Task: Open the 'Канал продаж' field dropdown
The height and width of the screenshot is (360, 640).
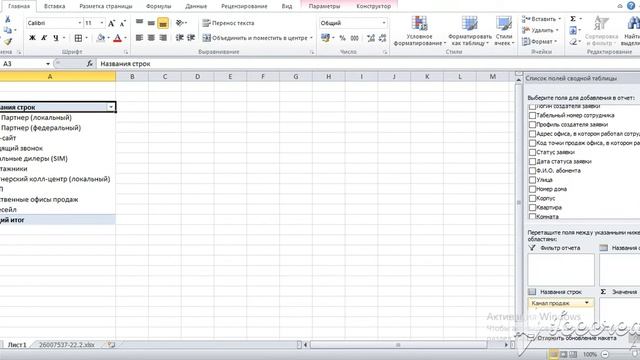Action: [587, 303]
